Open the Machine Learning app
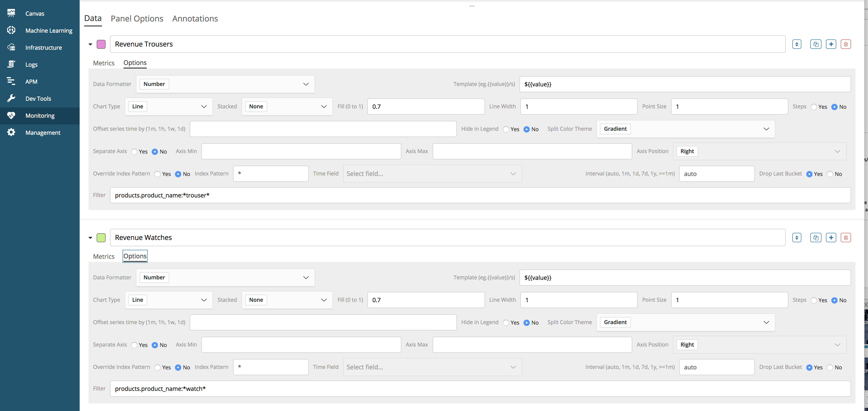The width and height of the screenshot is (868, 411). 49,30
